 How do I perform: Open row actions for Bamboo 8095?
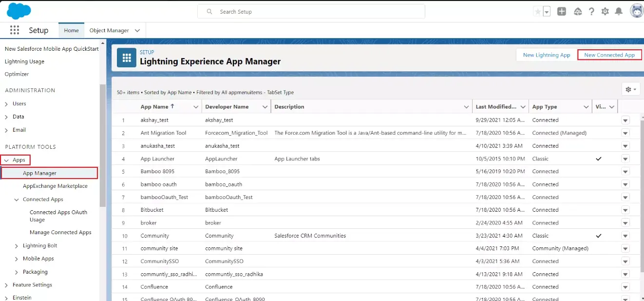(625, 172)
